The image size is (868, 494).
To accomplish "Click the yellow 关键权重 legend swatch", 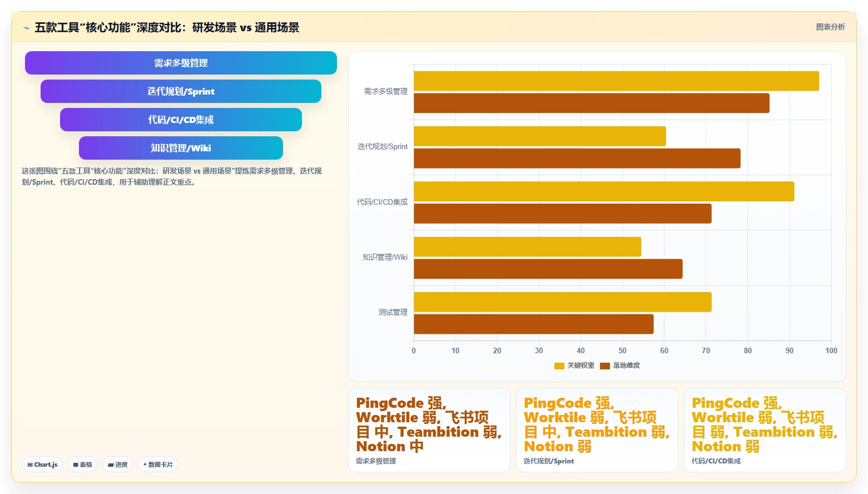I will tap(559, 366).
